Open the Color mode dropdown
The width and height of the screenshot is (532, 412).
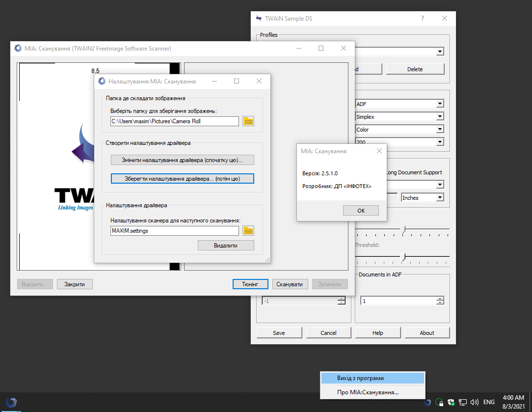[440, 129]
